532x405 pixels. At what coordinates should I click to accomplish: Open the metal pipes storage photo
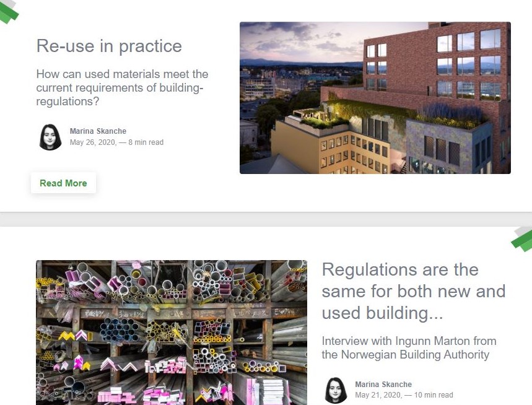click(x=172, y=333)
